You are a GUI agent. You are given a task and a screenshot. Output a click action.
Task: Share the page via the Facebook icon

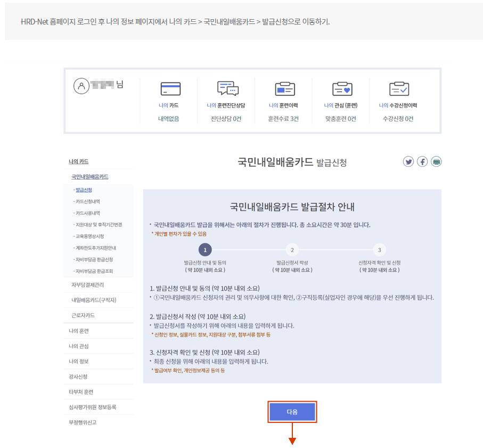coord(422,161)
